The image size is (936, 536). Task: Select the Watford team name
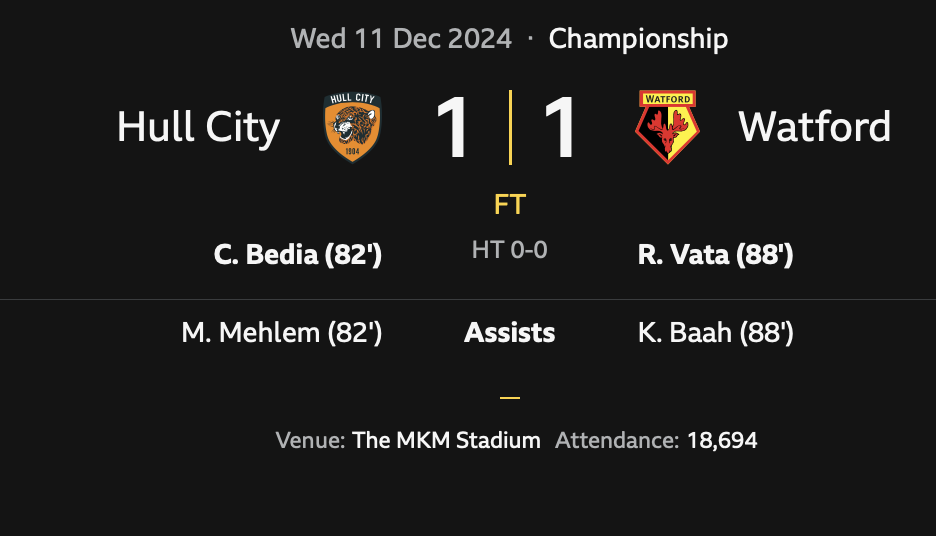point(814,127)
